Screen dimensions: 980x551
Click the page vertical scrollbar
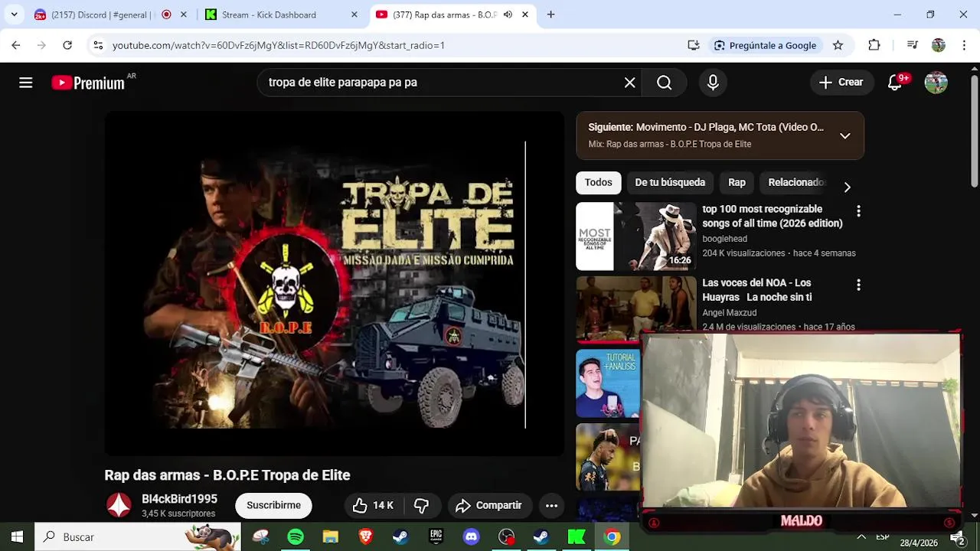point(974,130)
